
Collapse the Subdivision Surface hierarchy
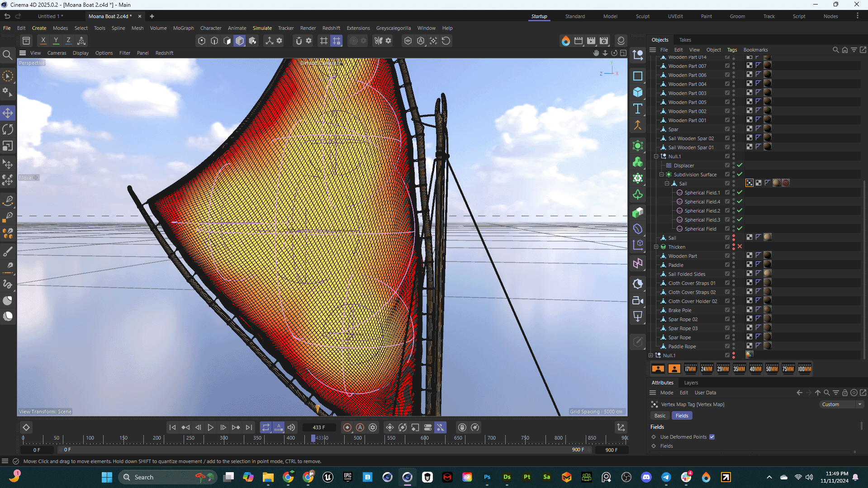point(661,175)
